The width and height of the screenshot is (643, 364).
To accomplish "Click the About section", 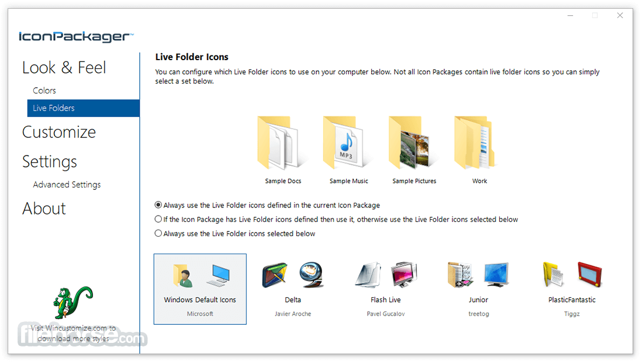I will pos(44,209).
